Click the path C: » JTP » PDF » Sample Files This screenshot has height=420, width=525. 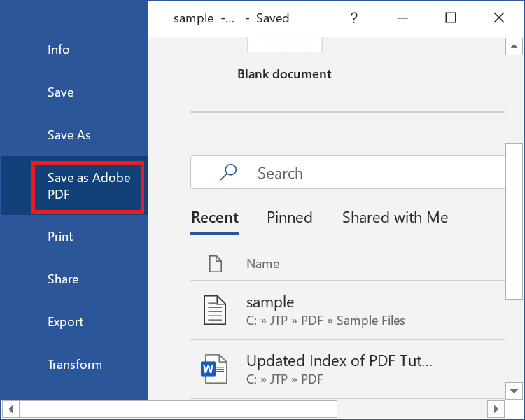(x=325, y=321)
